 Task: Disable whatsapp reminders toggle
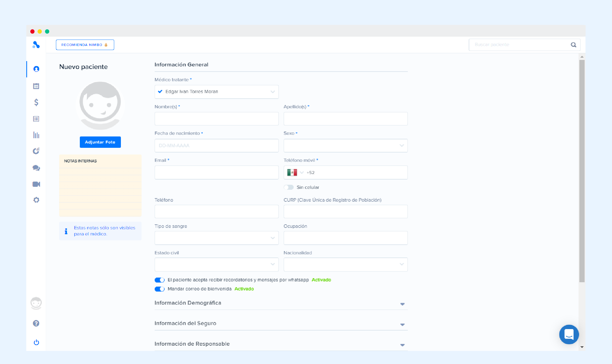160,280
